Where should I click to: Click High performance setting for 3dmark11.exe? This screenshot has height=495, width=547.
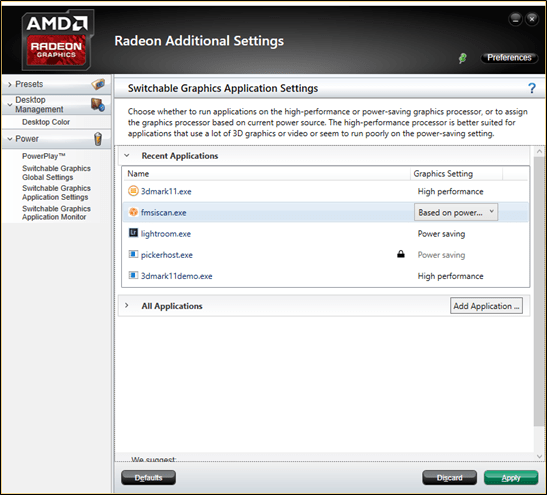(x=450, y=192)
